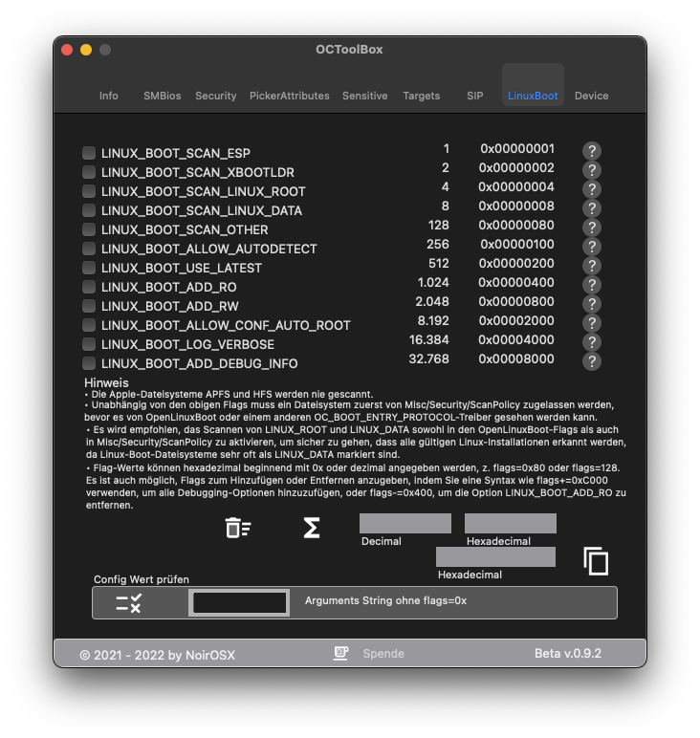Enable LINUX_BOOT_USE_LATEST checkbox

(x=89, y=268)
